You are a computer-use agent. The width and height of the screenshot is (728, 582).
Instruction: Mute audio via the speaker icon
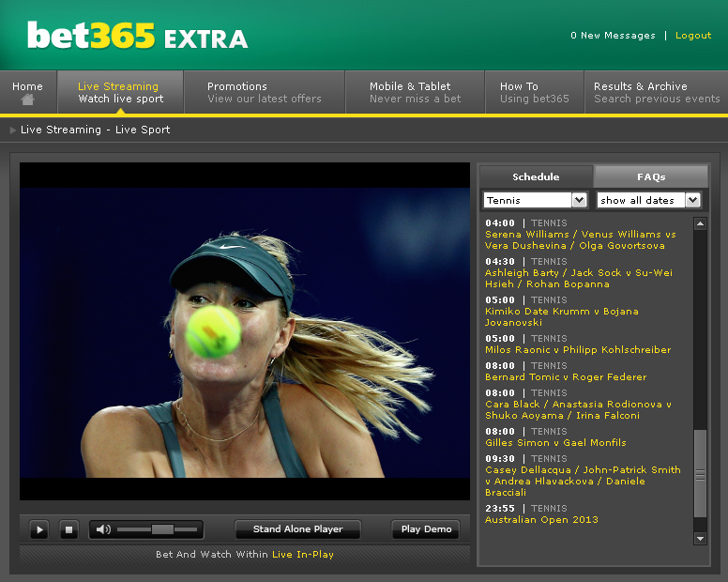click(102, 529)
